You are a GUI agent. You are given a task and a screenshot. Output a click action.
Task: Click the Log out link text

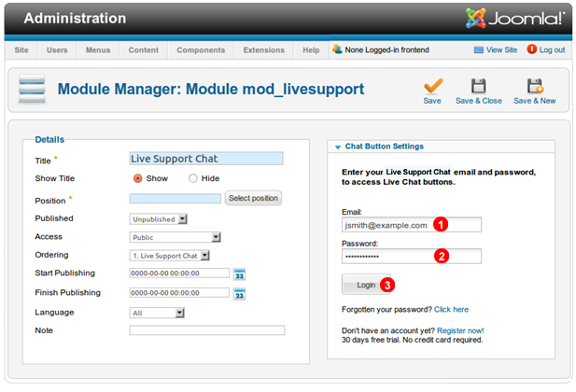coord(552,50)
